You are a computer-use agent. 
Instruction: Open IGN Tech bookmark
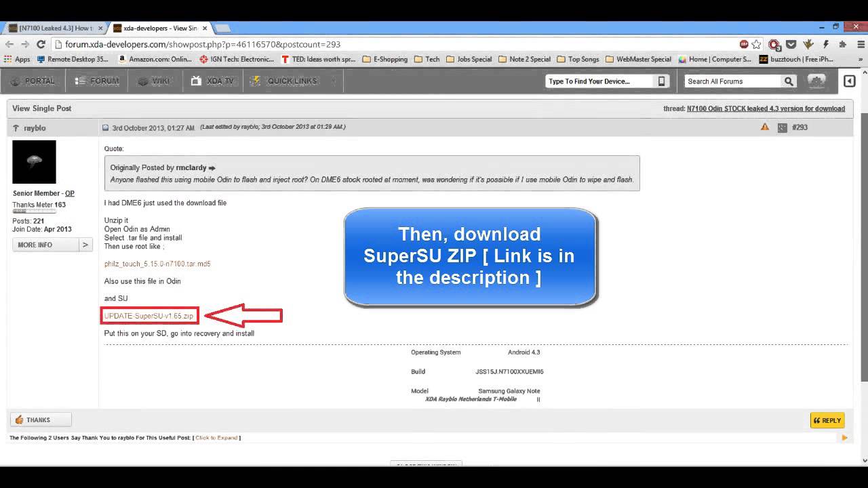pyautogui.click(x=237, y=59)
